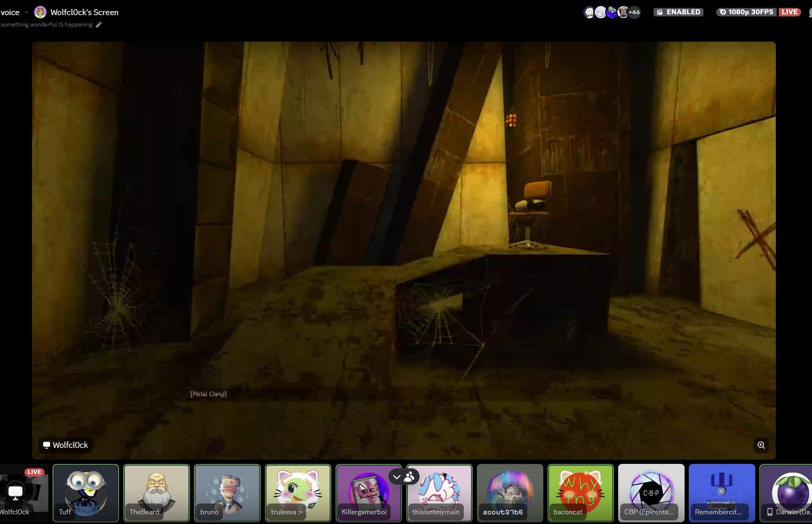Select Killergamerboi's participant tile
This screenshot has height=524, width=812.
point(368,493)
